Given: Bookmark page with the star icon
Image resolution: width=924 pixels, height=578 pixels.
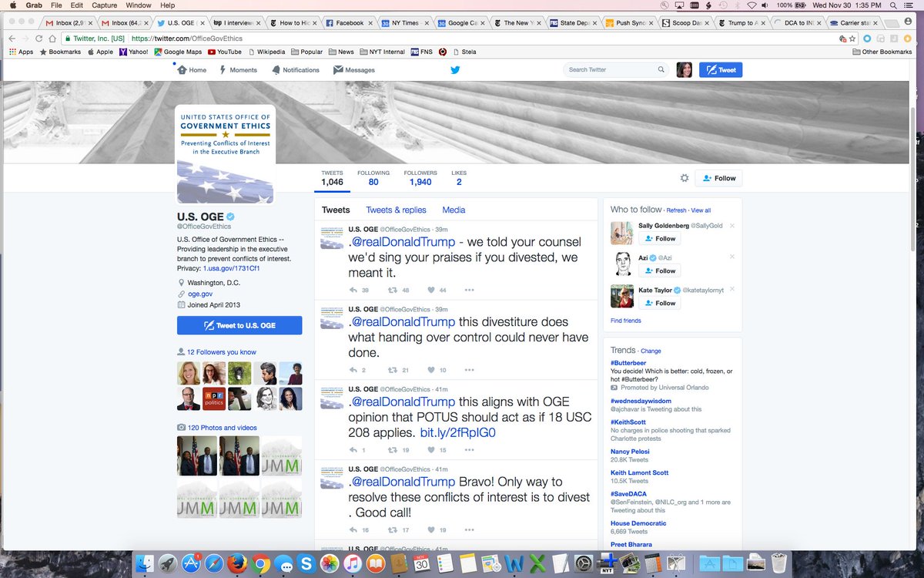Looking at the screenshot, I should [x=852, y=38].
